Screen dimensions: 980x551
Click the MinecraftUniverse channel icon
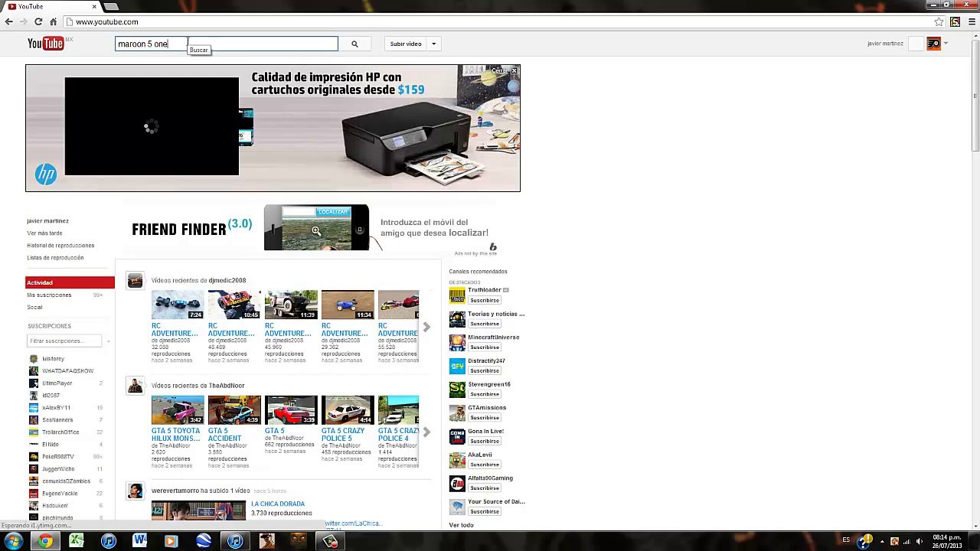click(x=457, y=343)
